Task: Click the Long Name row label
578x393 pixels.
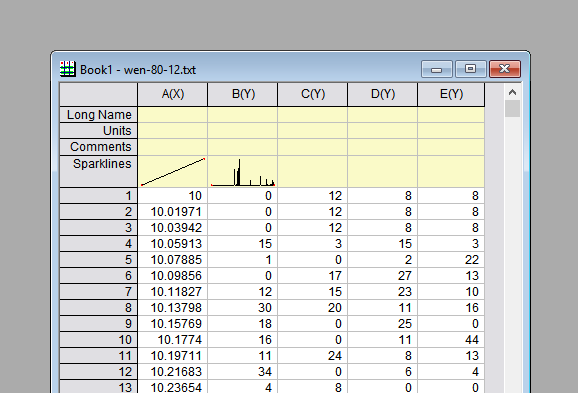Action: 98,115
